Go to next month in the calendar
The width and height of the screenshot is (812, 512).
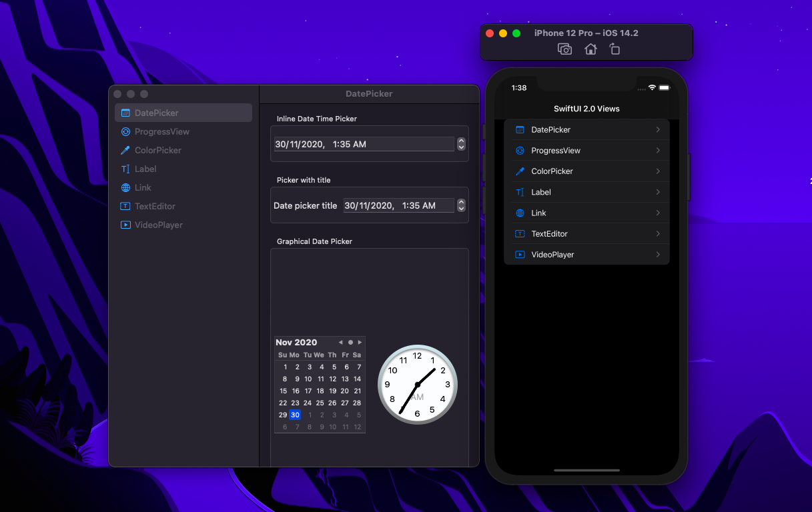coord(359,342)
